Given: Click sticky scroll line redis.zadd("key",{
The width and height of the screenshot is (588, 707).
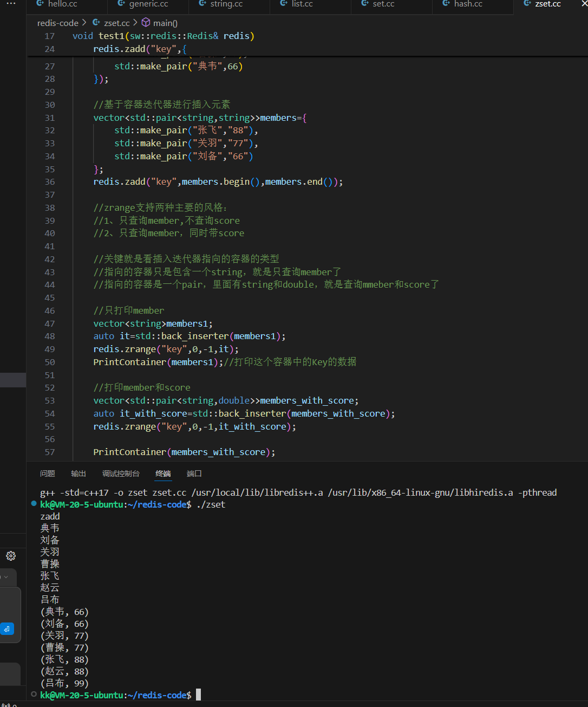Looking at the screenshot, I should (140, 49).
